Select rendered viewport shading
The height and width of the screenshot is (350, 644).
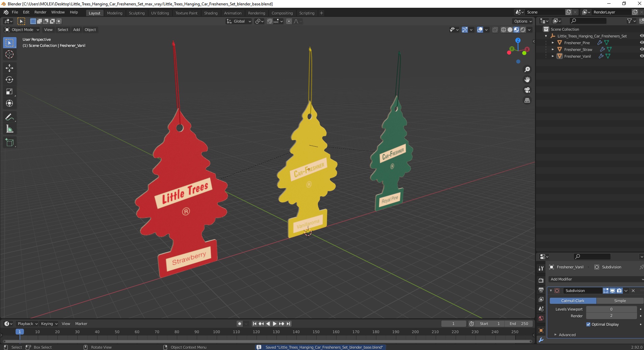523,30
